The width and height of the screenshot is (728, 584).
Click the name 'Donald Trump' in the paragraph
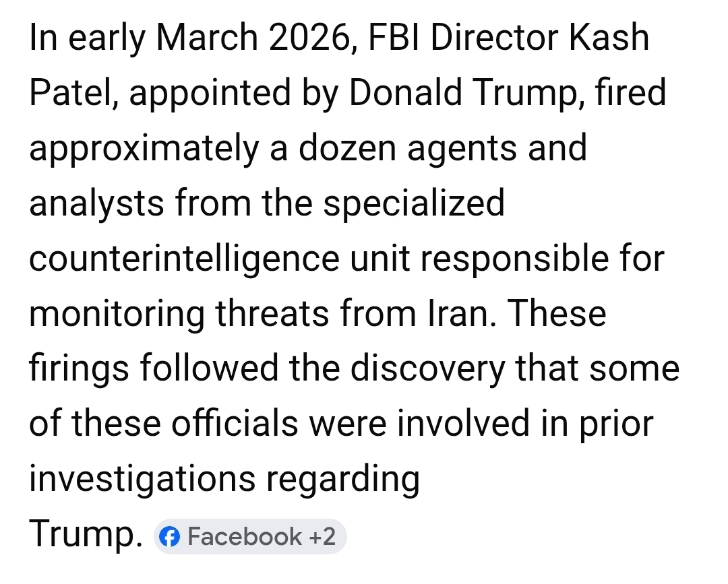coord(462,93)
